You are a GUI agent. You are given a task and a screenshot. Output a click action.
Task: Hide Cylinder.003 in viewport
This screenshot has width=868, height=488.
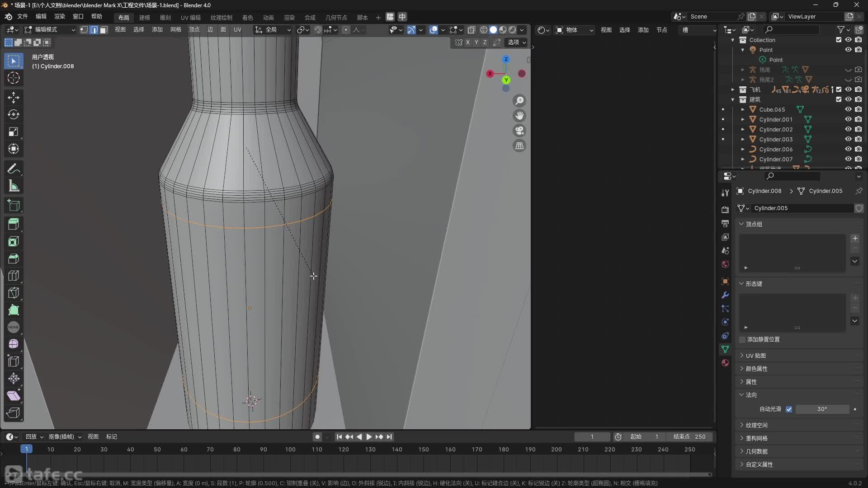848,139
